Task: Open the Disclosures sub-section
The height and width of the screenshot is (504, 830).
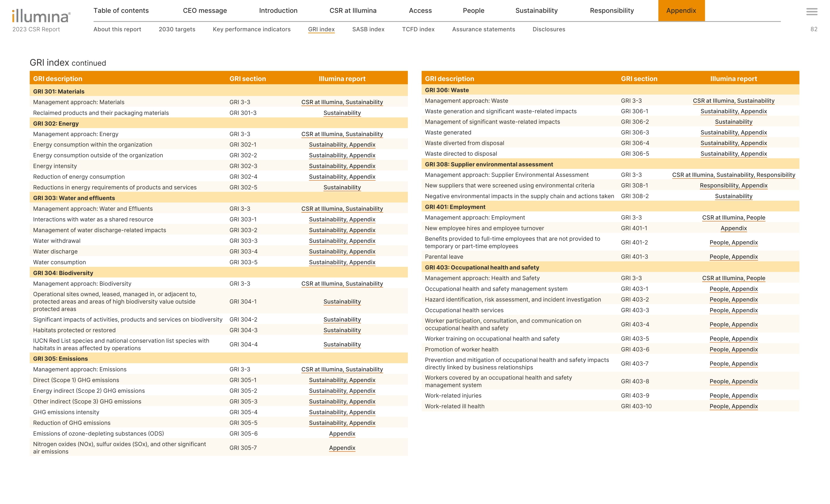Action: (x=549, y=29)
